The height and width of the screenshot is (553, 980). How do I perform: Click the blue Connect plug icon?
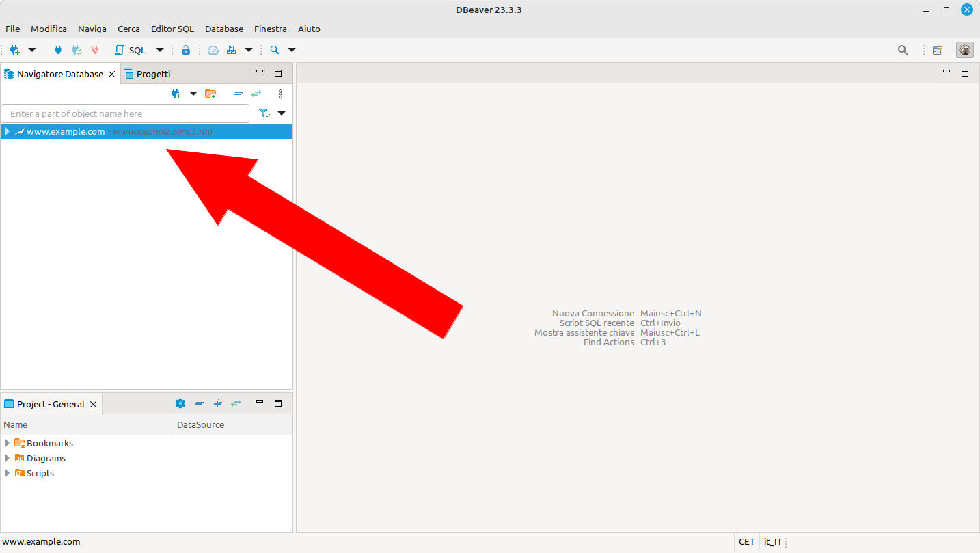pyautogui.click(x=58, y=50)
